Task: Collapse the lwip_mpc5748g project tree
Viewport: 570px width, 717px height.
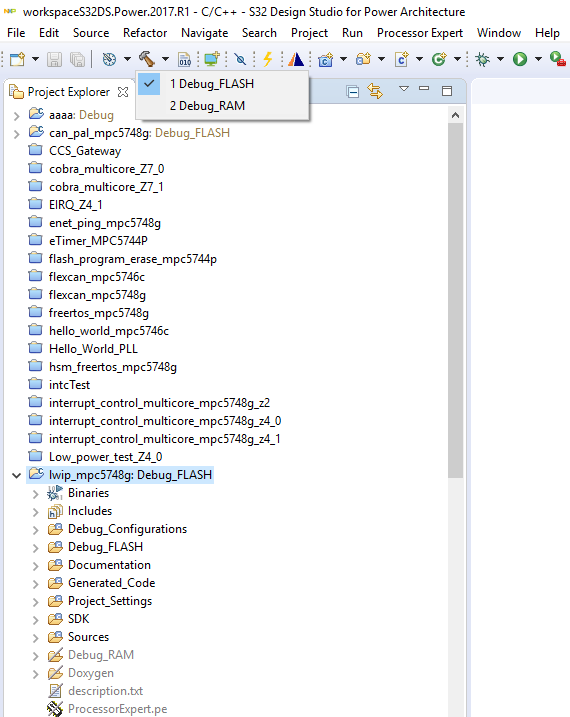Action: [16, 475]
